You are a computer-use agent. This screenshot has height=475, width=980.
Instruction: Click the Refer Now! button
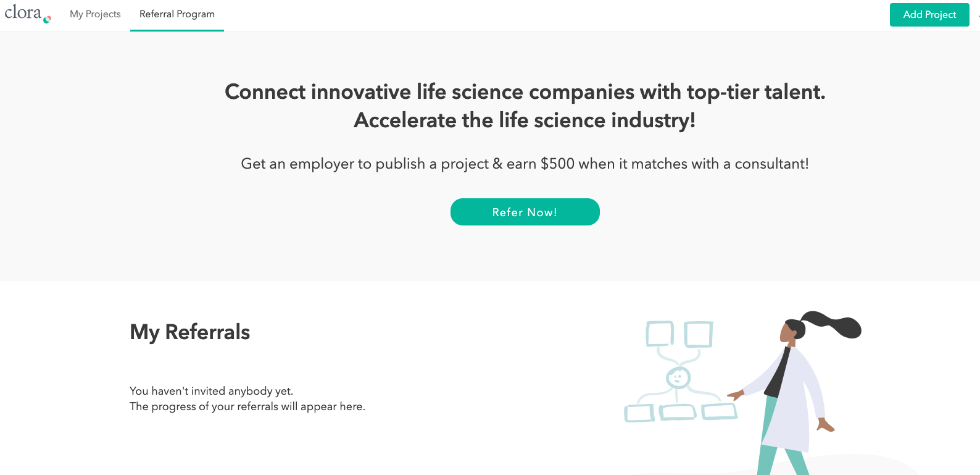click(x=525, y=212)
